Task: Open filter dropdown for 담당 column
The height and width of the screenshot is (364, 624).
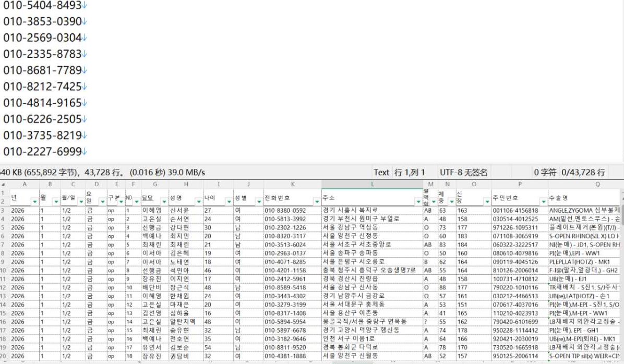Action: pyautogui.click(x=164, y=202)
